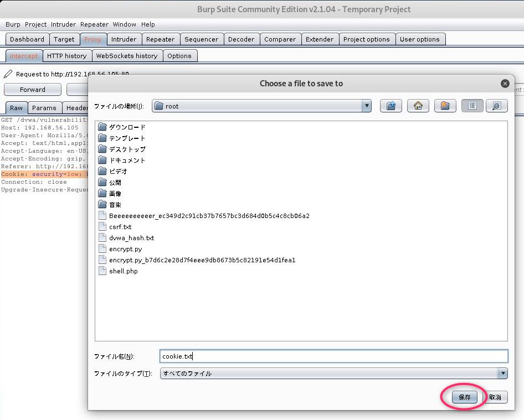Select the ビデオ folder
The width and height of the screenshot is (524, 420).
click(x=113, y=172)
